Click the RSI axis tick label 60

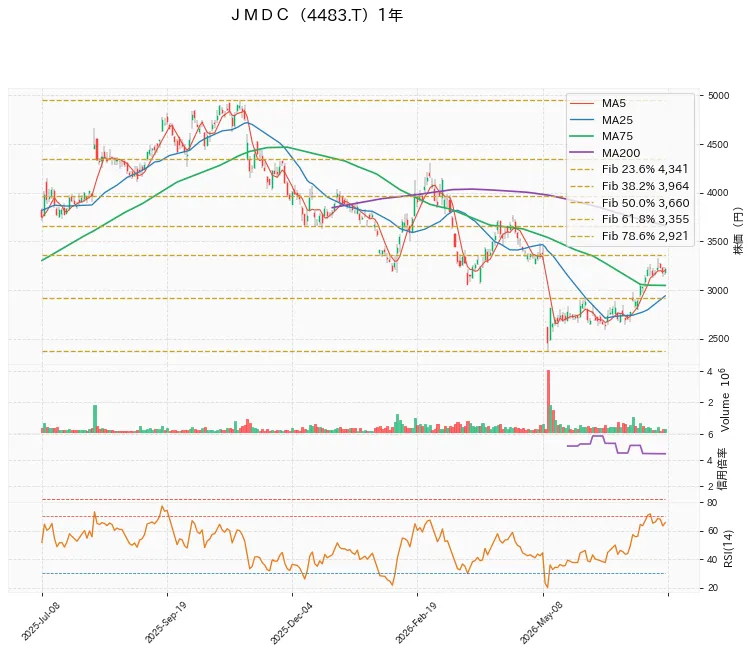712,531
